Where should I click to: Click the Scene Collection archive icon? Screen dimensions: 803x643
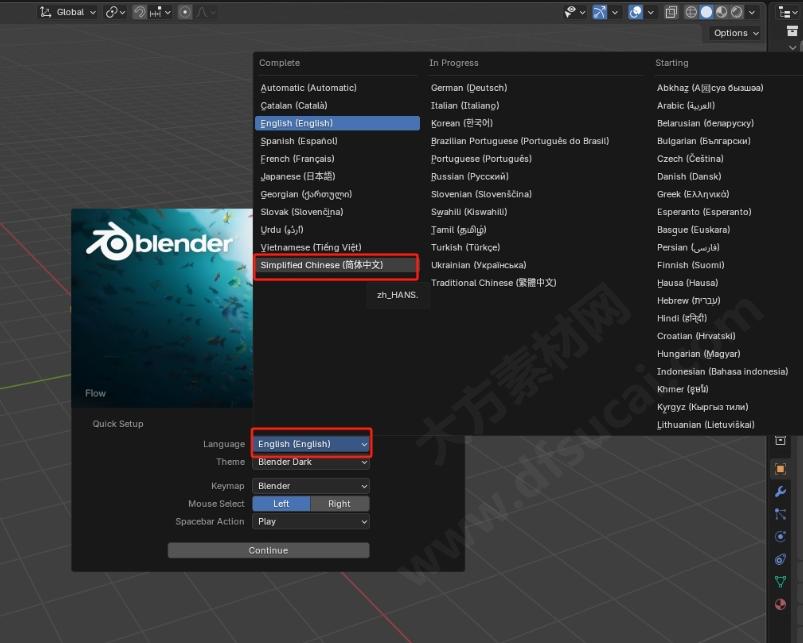click(792, 31)
